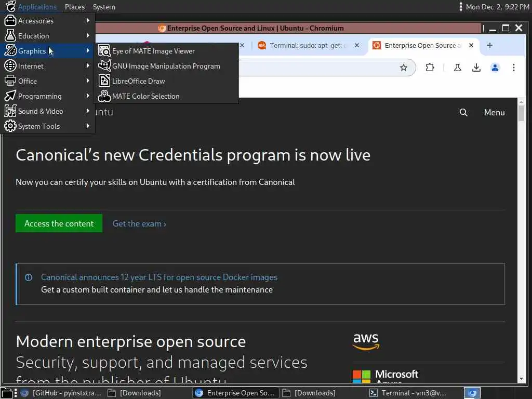Open the Sound & Video film icon
Image resolution: width=532 pixels, height=399 pixels.
pyautogui.click(x=10, y=111)
